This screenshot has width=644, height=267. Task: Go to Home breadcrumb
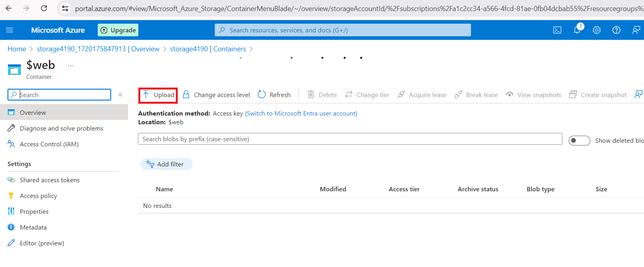pos(17,49)
